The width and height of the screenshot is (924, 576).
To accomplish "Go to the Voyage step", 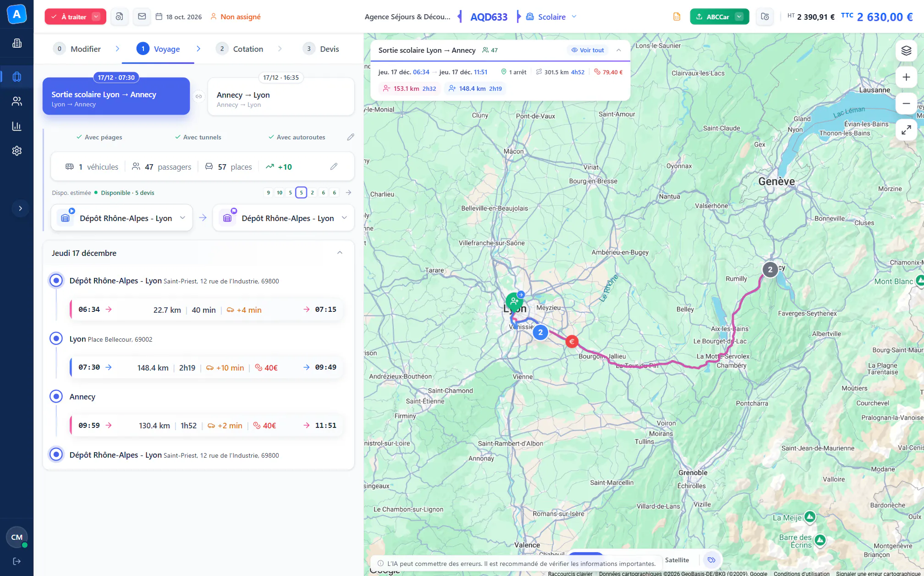I will 159,49.
